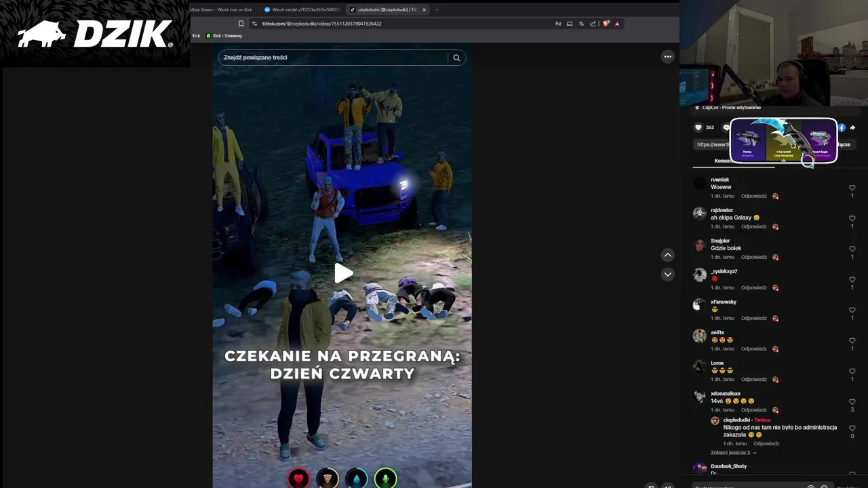Like Lorox's comment

pos(852,371)
